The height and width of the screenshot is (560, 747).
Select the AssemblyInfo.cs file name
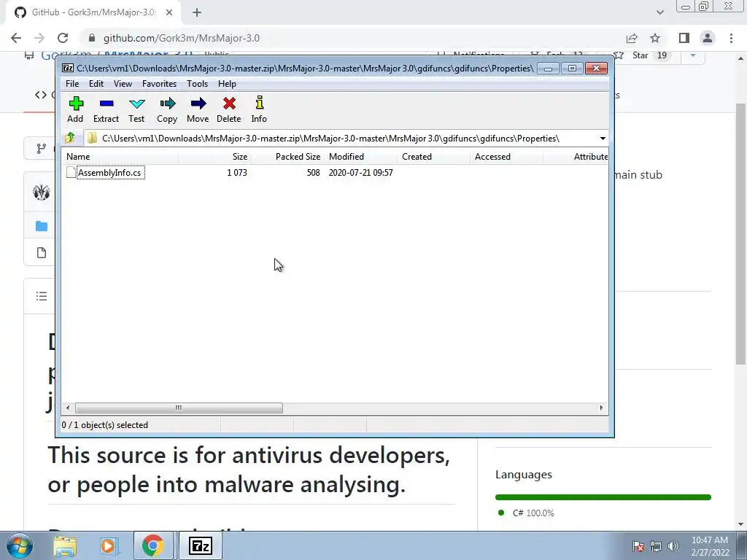(x=110, y=172)
